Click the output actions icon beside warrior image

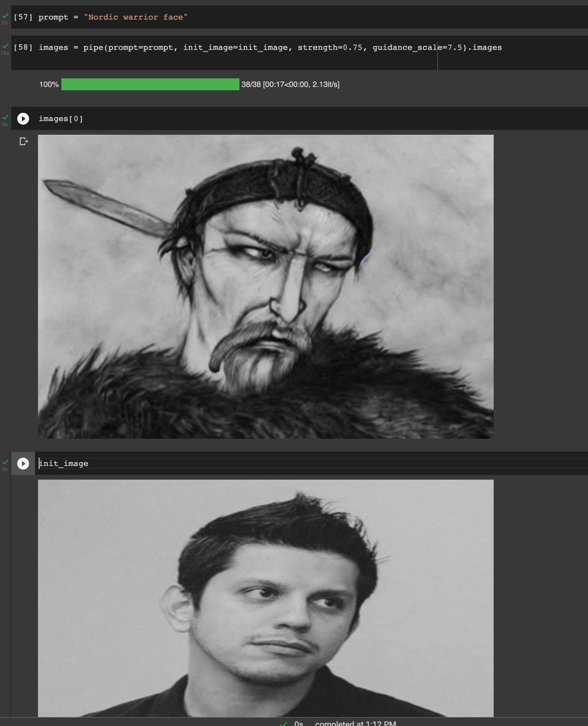(23, 141)
